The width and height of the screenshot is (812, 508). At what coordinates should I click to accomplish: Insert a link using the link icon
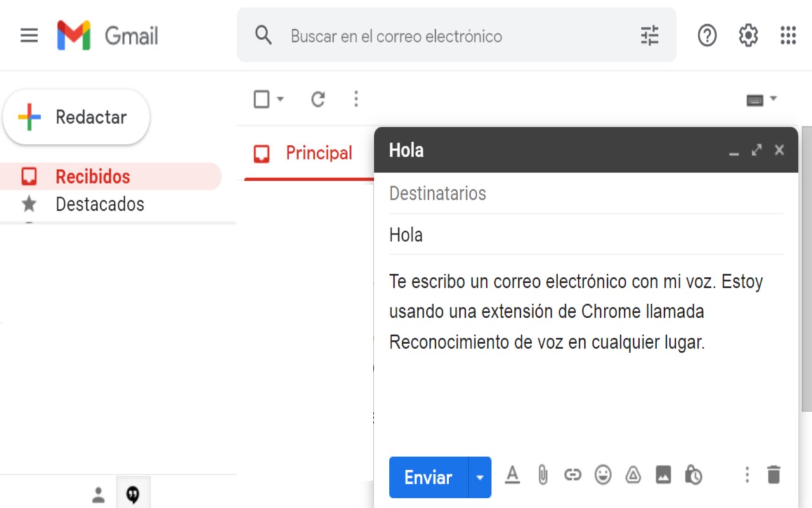click(x=572, y=475)
